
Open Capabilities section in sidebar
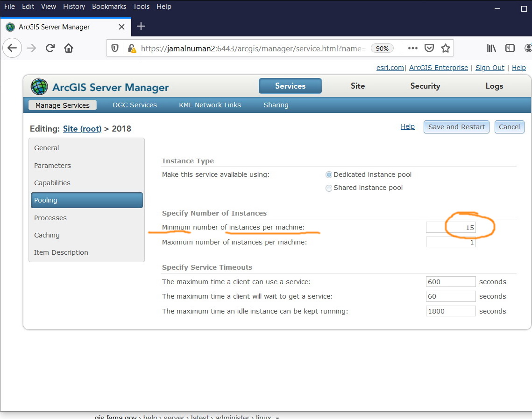[86, 183]
